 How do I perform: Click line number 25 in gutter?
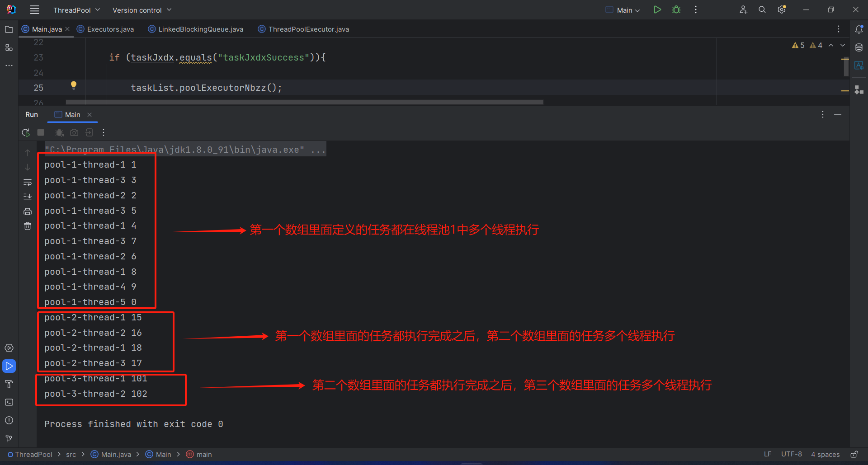(38, 88)
